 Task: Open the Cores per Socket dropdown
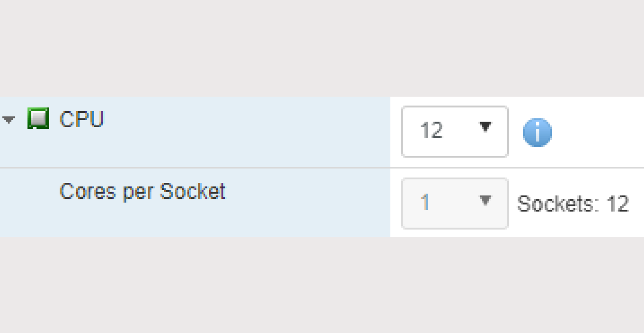tap(454, 203)
